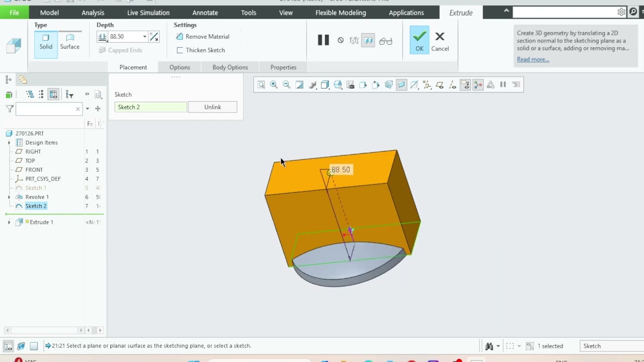The image size is (644, 362).
Task: Click model tree toolbar overflow chevrons
Action: point(87,95)
